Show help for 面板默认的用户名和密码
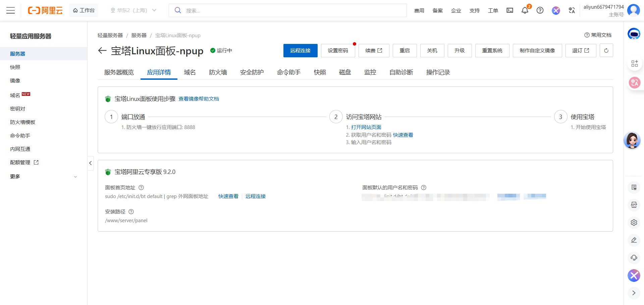This screenshot has width=644, height=305. click(x=424, y=188)
